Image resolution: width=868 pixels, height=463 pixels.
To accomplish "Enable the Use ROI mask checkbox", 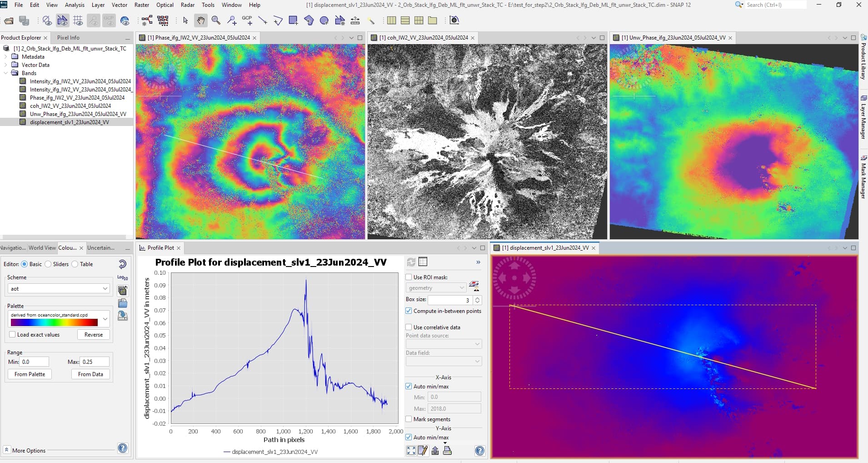I will pos(409,277).
